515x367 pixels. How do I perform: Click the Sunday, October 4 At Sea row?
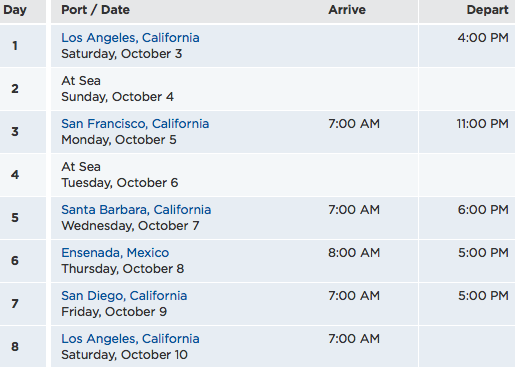[x=257, y=89]
